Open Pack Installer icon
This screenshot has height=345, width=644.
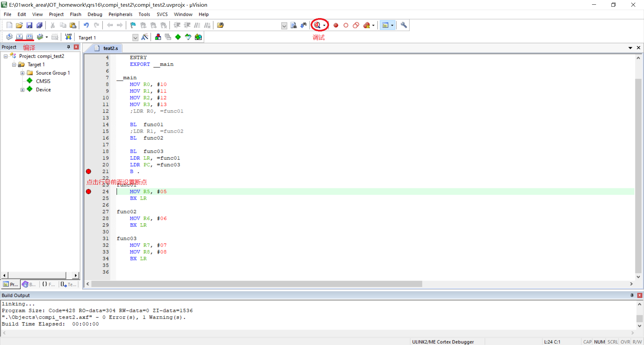pos(198,37)
